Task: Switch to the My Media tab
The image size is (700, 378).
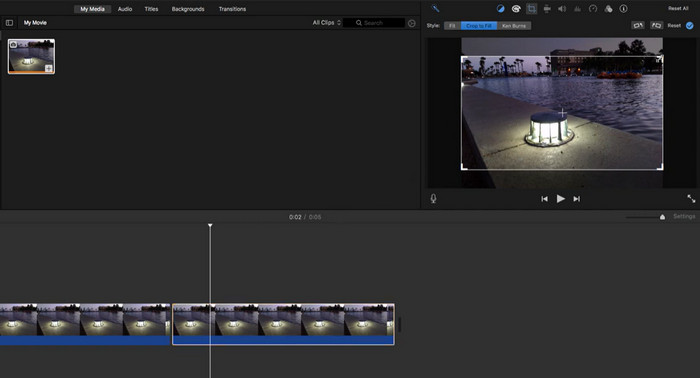Action: click(92, 9)
